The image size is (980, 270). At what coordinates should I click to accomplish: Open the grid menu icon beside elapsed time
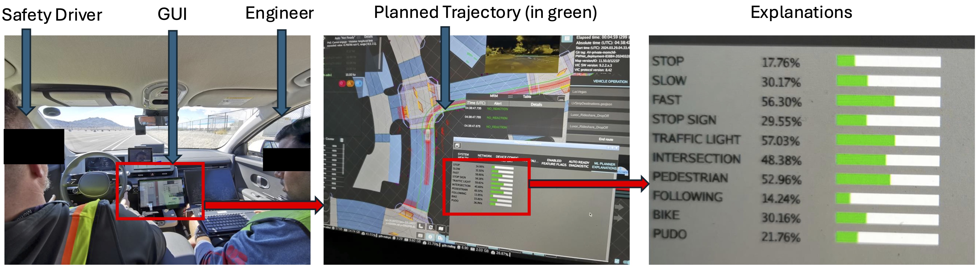click(x=567, y=38)
